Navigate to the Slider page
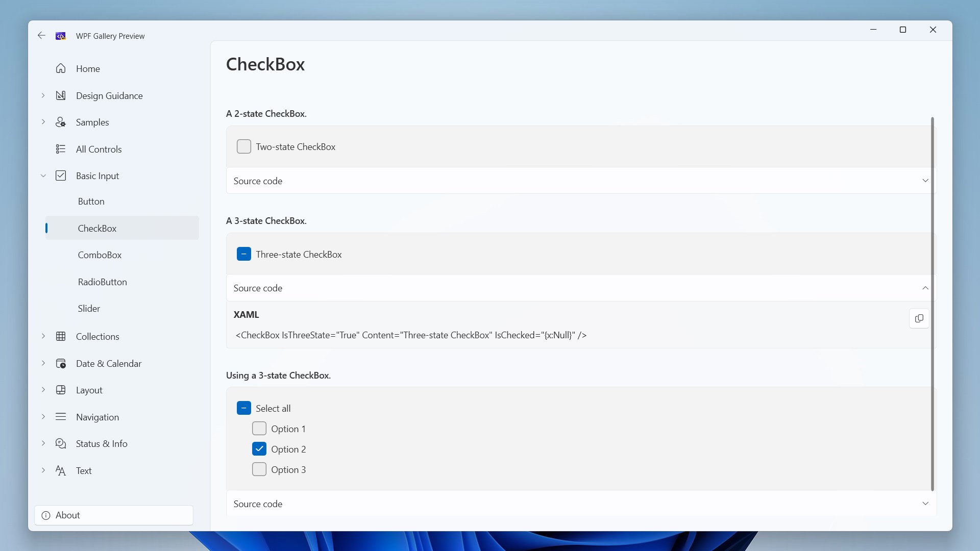980x551 pixels. 89,309
